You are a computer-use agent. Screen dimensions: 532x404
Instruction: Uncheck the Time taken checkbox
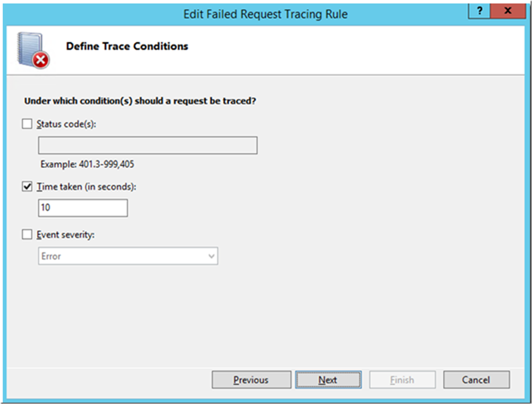coord(27,187)
